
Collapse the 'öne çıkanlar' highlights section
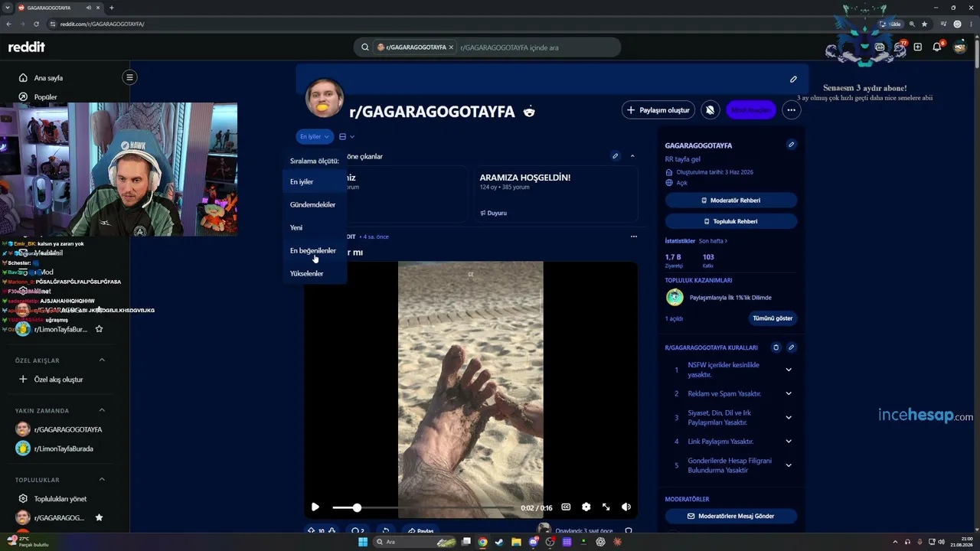tap(632, 156)
